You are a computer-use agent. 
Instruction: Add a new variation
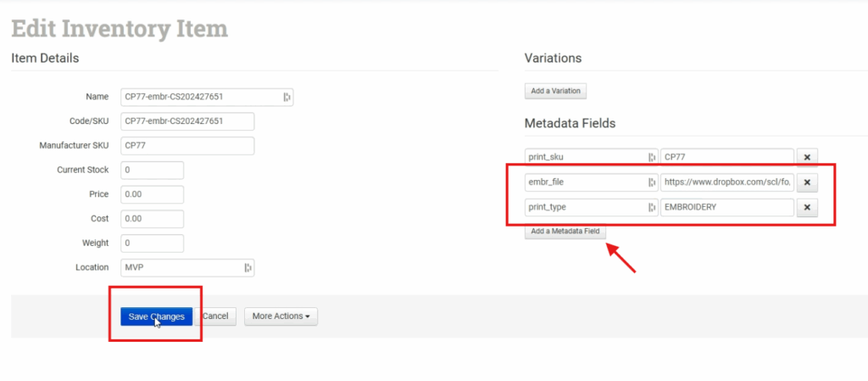click(555, 91)
